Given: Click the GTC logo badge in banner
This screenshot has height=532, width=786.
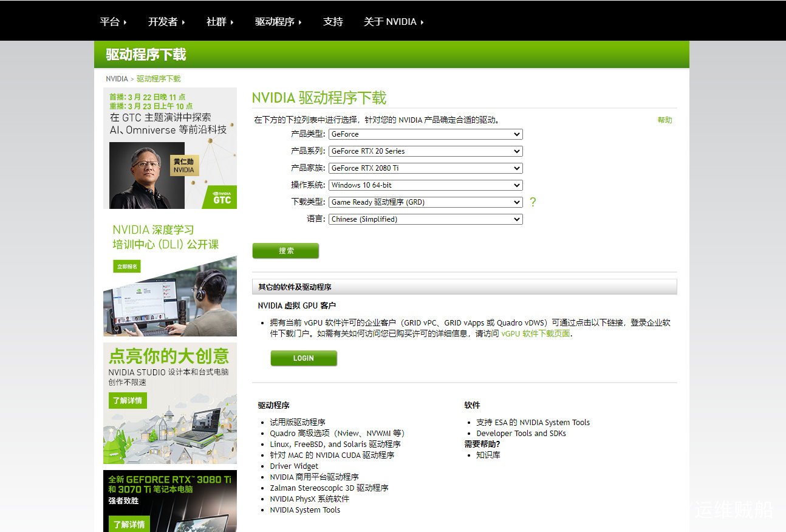Looking at the screenshot, I should click(x=222, y=197).
